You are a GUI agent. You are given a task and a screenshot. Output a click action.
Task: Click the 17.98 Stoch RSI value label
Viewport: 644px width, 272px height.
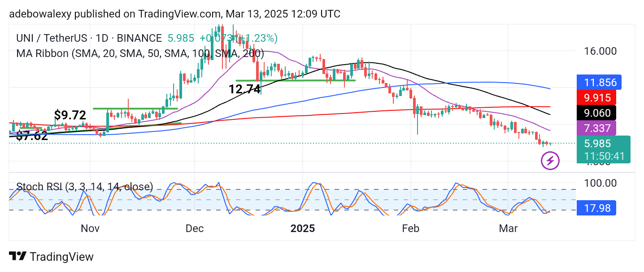[596, 207]
